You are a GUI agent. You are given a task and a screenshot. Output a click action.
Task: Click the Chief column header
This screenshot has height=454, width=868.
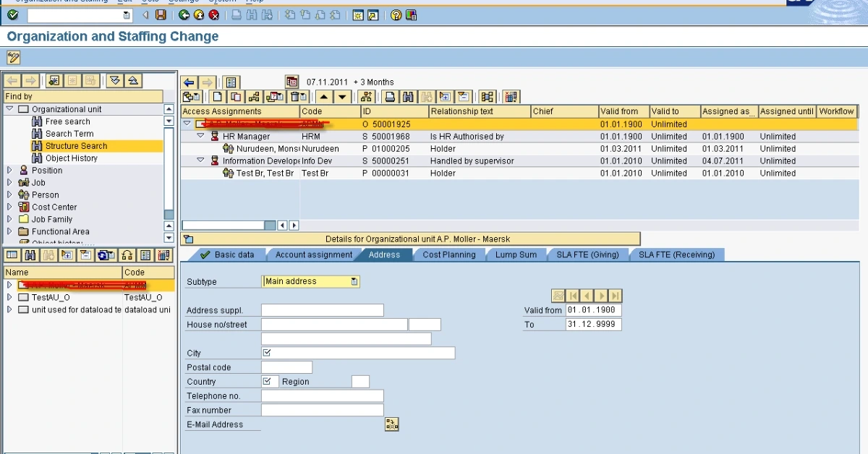point(564,111)
